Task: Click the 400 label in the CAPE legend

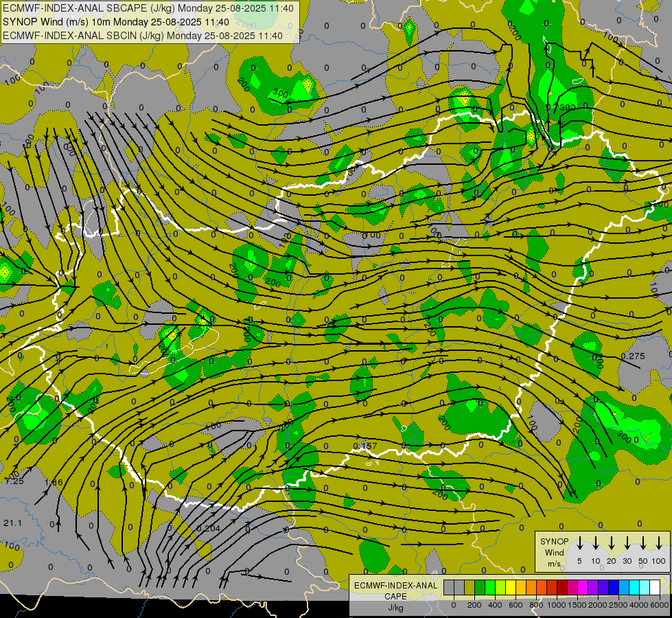Action: pyautogui.click(x=495, y=605)
